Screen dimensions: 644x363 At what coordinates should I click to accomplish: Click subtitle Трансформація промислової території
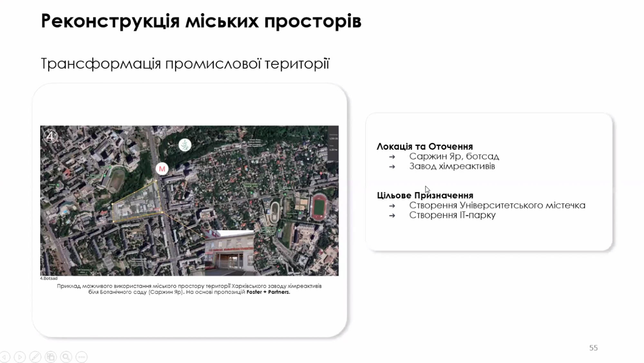[x=185, y=64]
